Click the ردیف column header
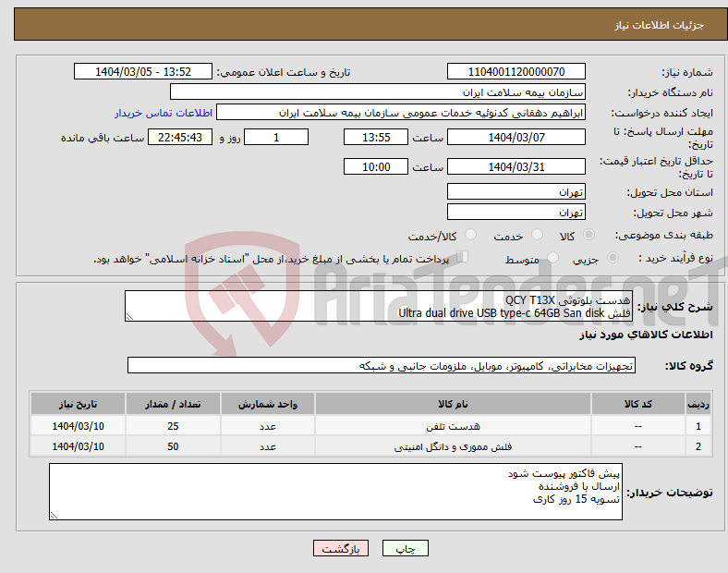 pos(698,404)
